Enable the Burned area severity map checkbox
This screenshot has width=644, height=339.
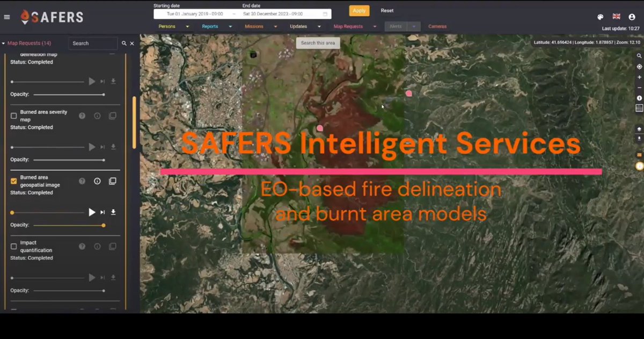coord(14,116)
